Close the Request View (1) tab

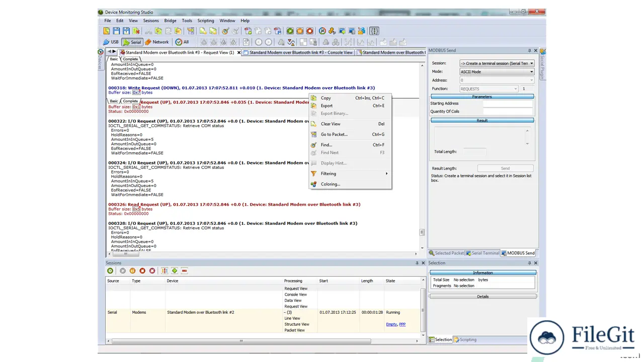(x=239, y=52)
